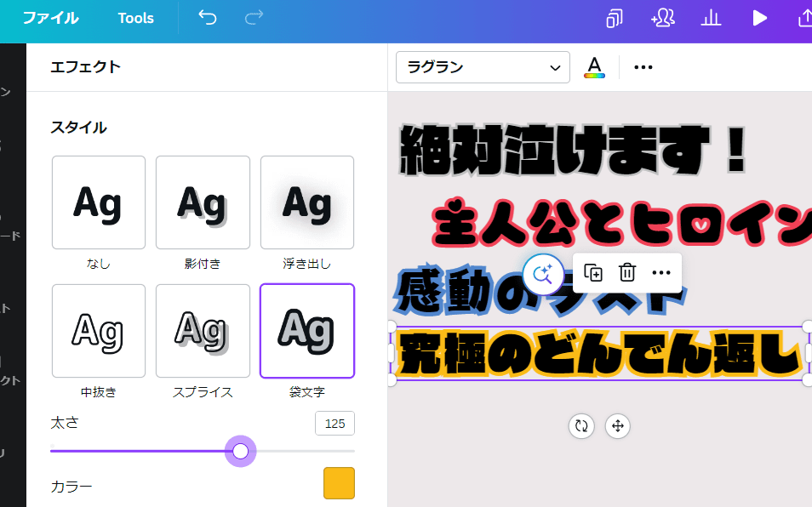
Task: Click the move handle below text
Action: coord(618,426)
